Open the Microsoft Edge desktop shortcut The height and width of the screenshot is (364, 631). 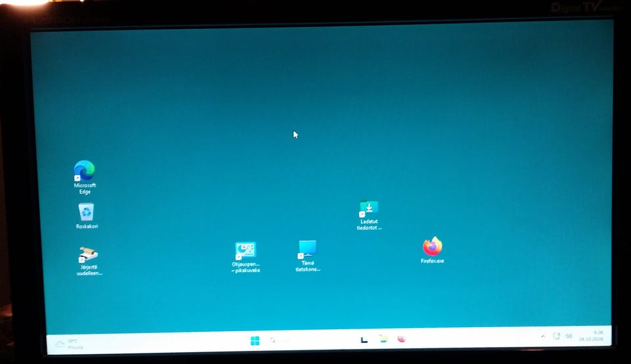(x=85, y=177)
